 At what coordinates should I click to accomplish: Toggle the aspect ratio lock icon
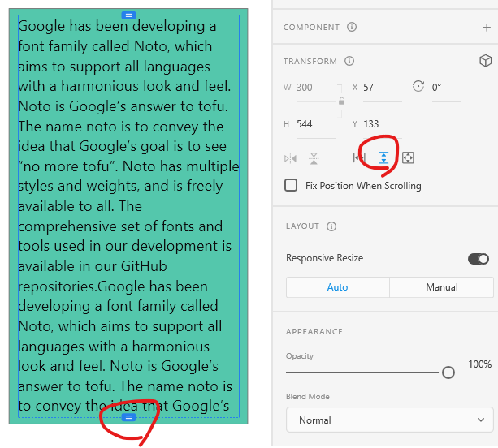pyautogui.click(x=341, y=101)
